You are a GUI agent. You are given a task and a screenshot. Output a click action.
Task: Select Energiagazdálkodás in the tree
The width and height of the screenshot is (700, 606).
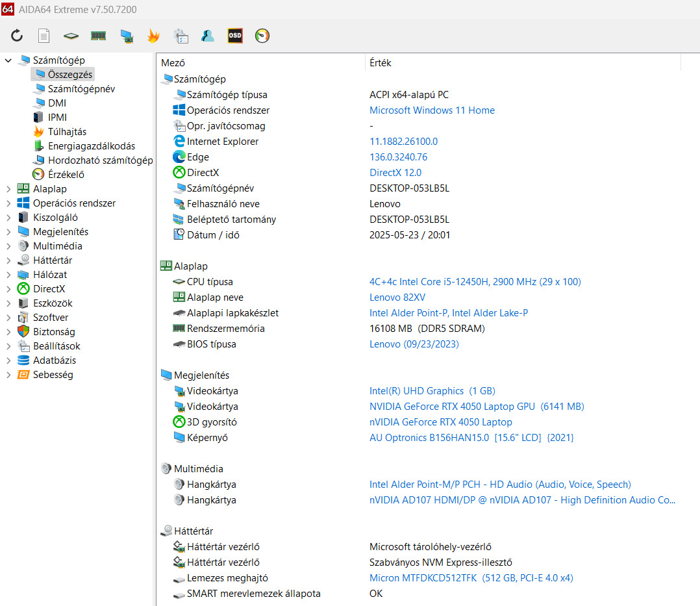[x=92, y=146]
